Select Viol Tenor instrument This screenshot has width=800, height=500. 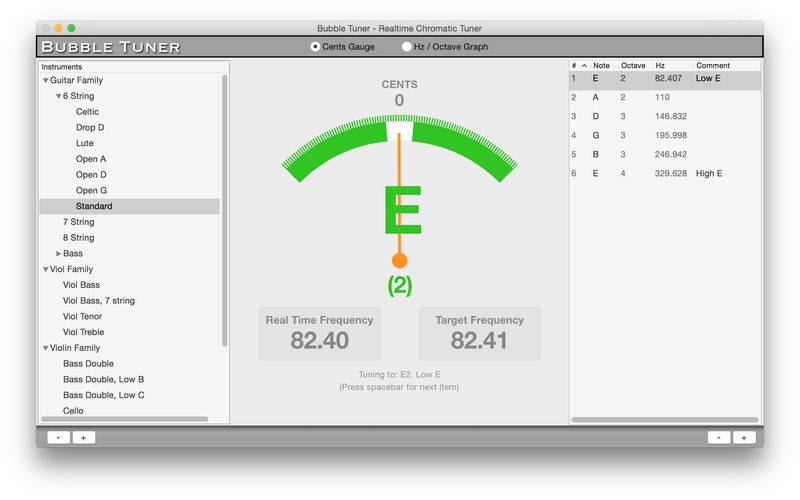pos(82,316)
